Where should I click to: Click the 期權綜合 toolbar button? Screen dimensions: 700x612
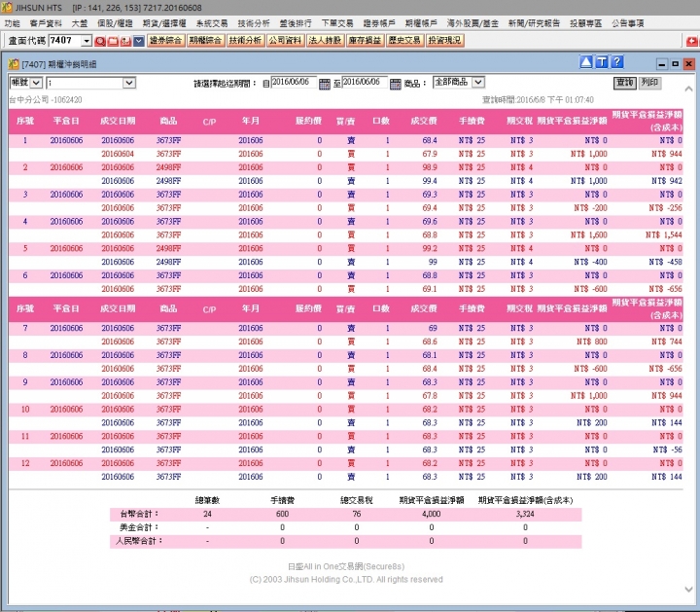[x=205, y=41]
